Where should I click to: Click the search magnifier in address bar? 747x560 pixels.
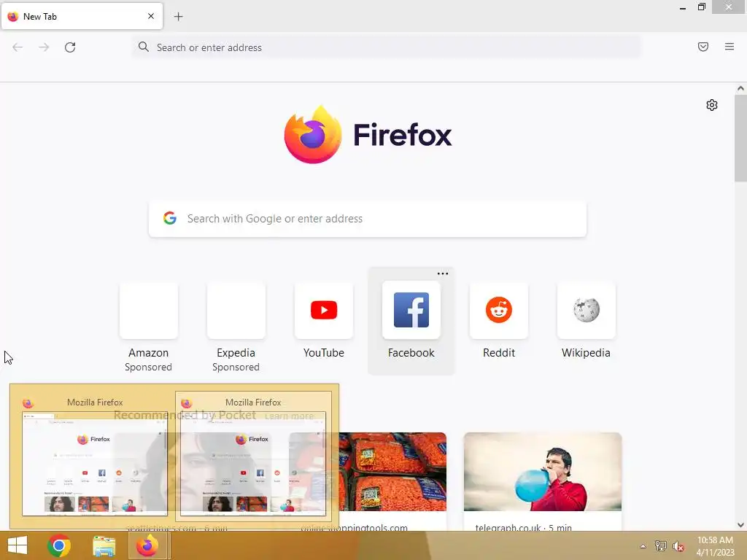coord(144,47)
